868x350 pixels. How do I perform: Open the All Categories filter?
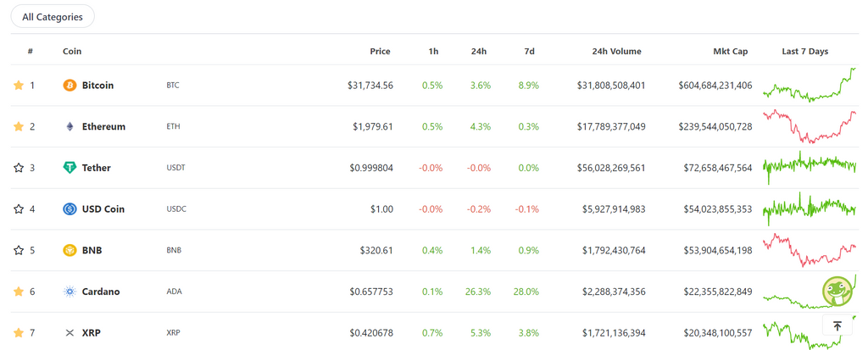pyautogui.click(x=53, y=17)
